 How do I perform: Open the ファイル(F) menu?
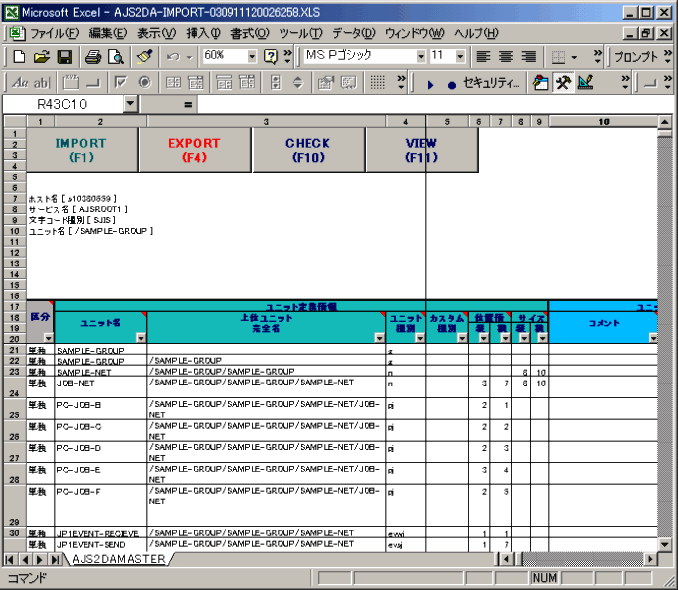54,33
